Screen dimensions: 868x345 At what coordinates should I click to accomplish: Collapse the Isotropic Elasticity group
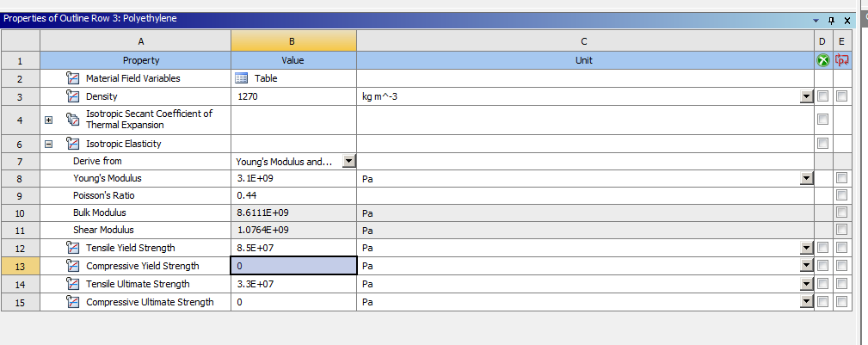pos(49,145)
